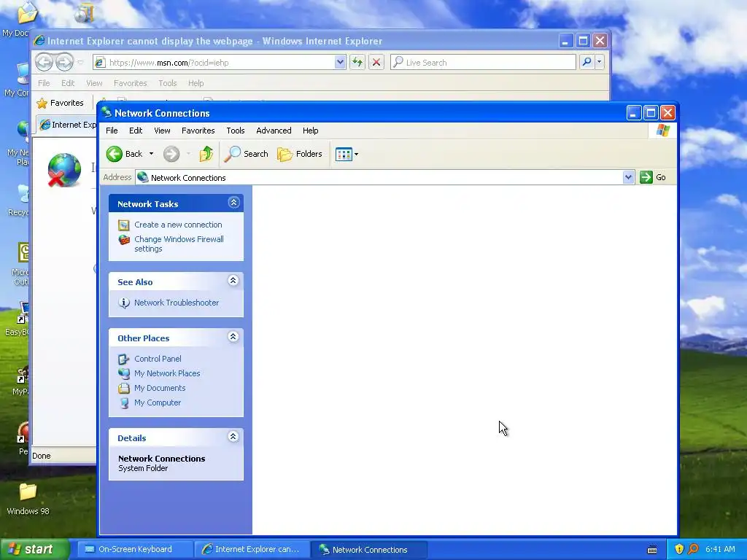Click the magnifier icon in the system tray
This screenshot has height=560, width=747.
(693, 549)
